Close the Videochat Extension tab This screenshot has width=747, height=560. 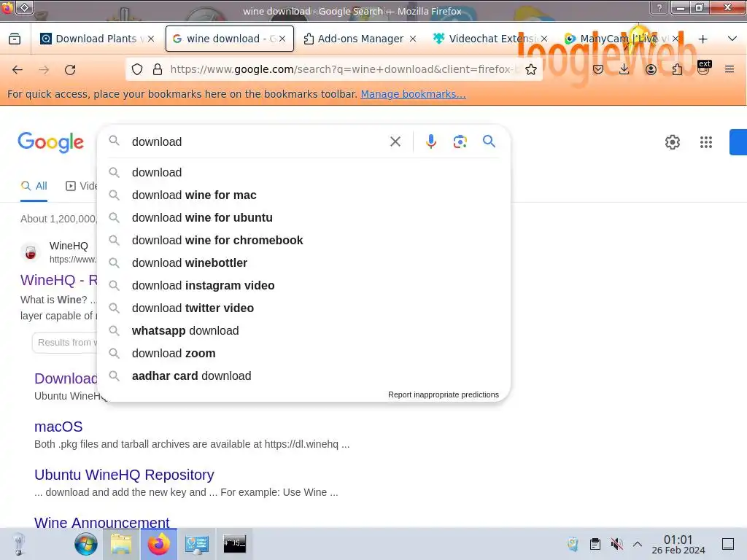[544, 39]
